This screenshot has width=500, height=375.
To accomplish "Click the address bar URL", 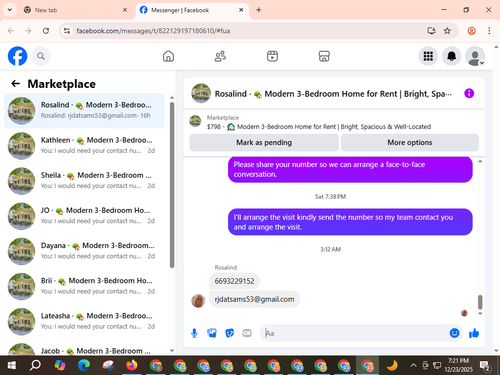I will 153,31.
